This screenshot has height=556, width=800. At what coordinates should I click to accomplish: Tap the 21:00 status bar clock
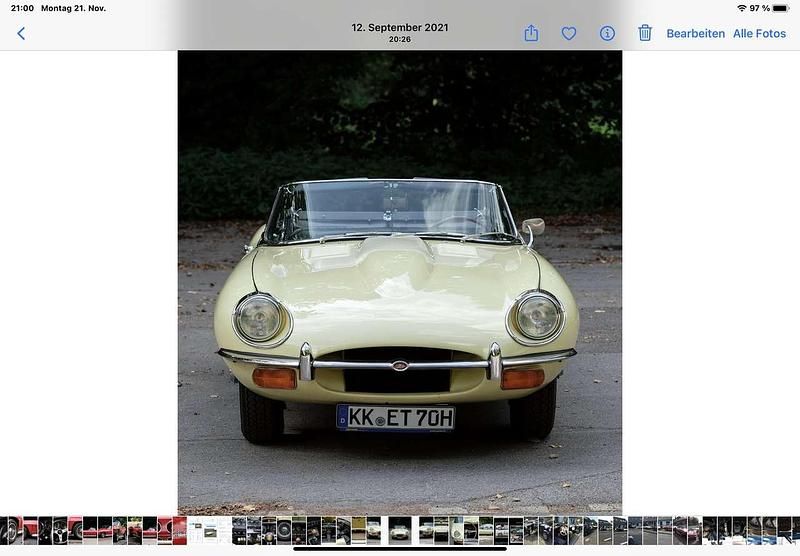coord(22,8)
